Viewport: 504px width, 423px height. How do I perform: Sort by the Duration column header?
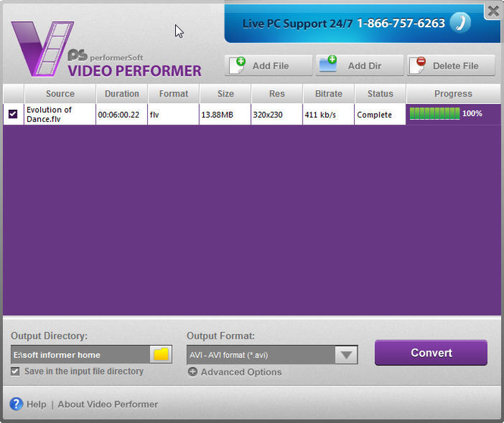coord(122,94)
